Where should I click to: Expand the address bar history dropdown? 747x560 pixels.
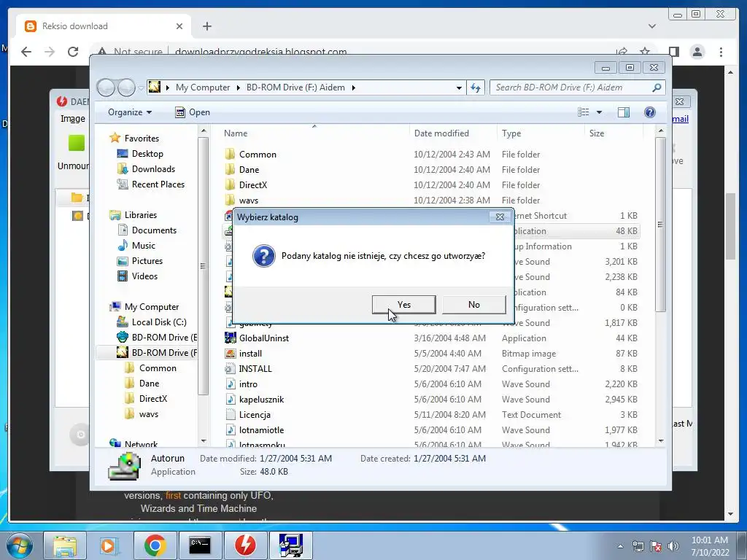pos(459,87)
